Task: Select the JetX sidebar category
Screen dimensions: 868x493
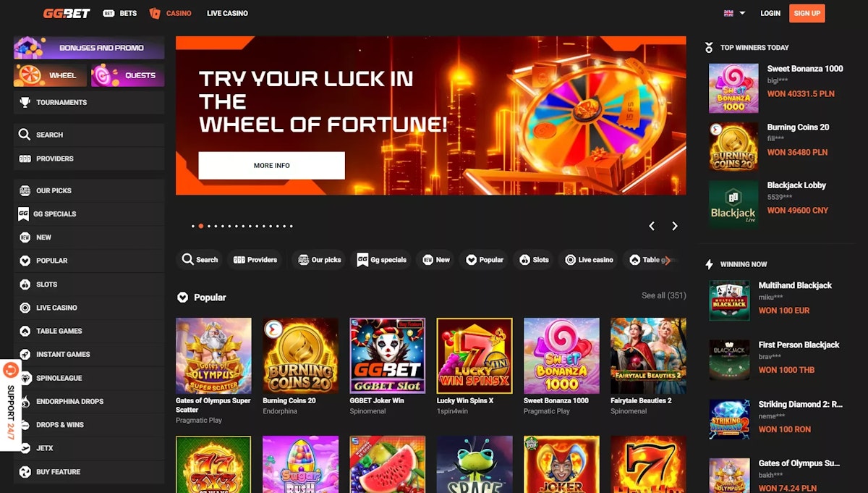Action: click(x=89, y=448)
